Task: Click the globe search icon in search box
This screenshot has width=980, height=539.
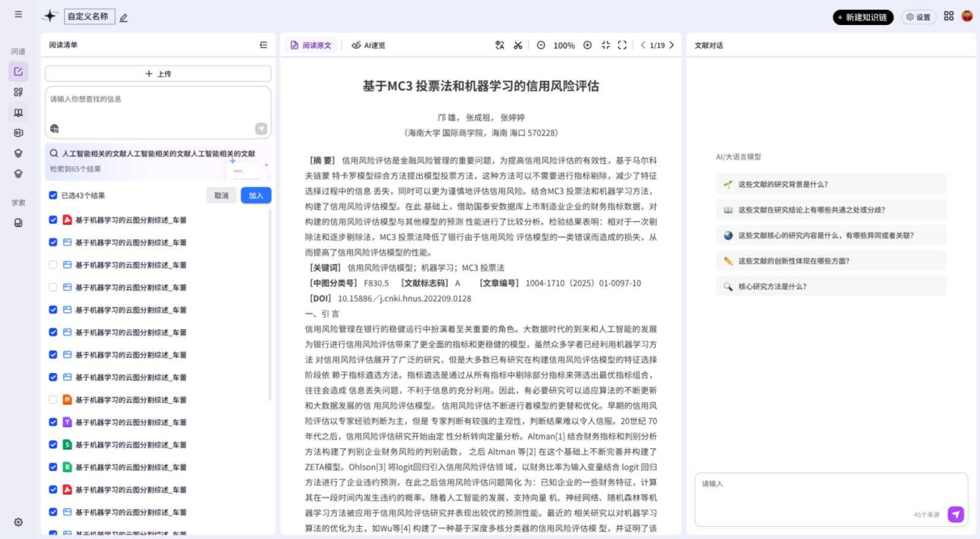Action: [x=54, y=128]
